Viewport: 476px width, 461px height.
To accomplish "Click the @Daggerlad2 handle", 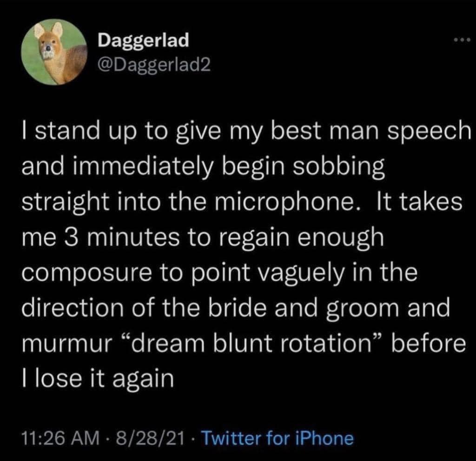I will (154, 65).
